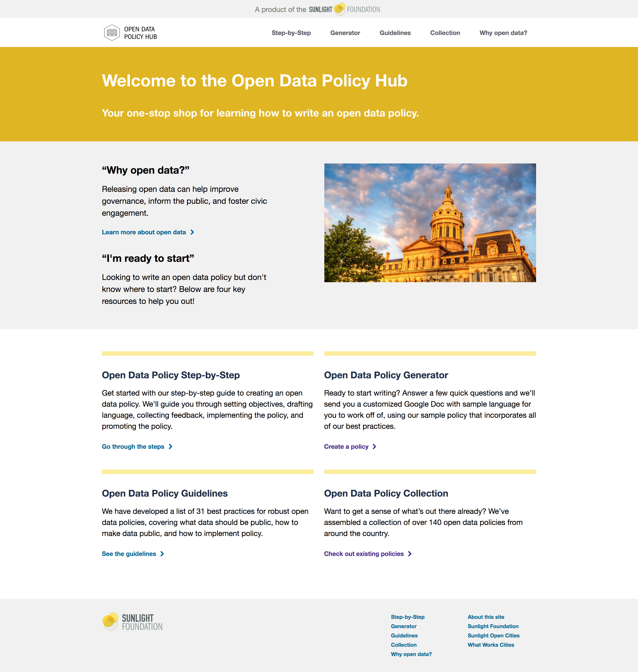Open the 'Check out existing policies' link
The image size is (638, 672).
[364, 554]
